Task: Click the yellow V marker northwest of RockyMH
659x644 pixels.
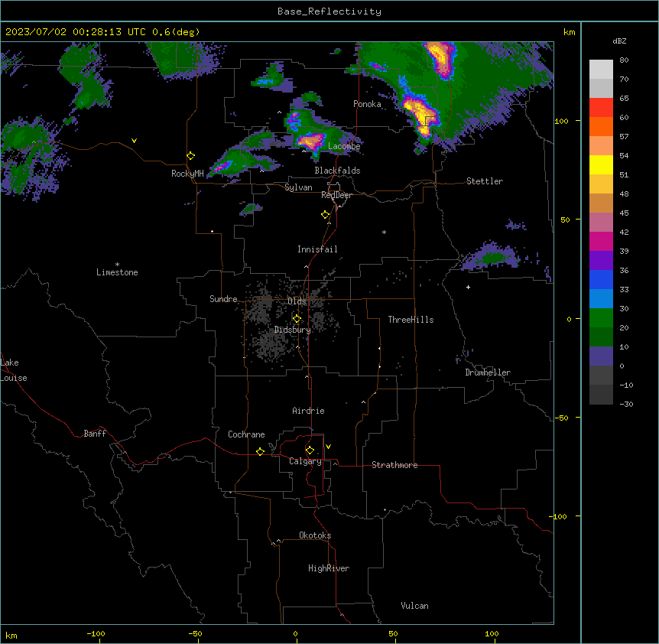Action: click(134, 141)
